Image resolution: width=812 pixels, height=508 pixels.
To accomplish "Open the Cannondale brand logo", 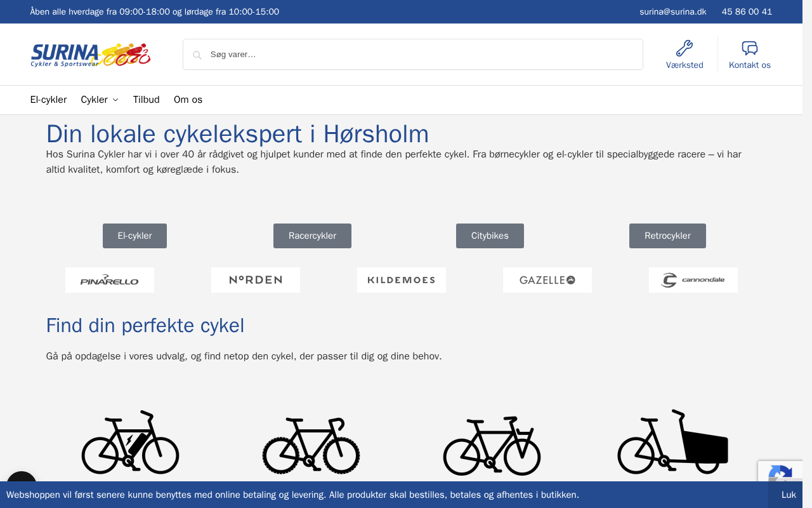I will point(693,280).
